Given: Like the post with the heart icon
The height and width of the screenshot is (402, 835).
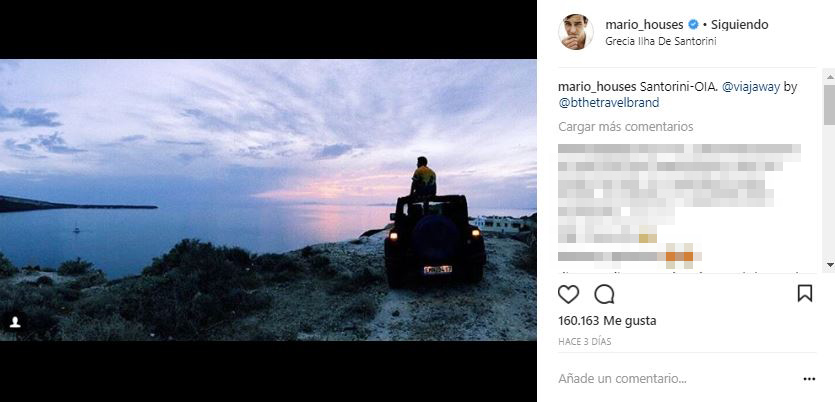Looking at the screenshot, I should click(568, 294).
